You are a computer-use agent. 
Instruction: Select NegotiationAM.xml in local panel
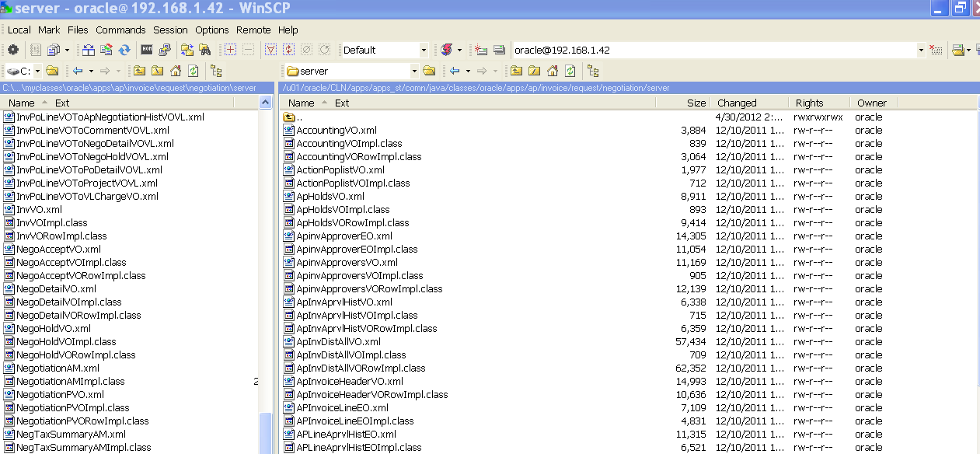tap(58, 368)
